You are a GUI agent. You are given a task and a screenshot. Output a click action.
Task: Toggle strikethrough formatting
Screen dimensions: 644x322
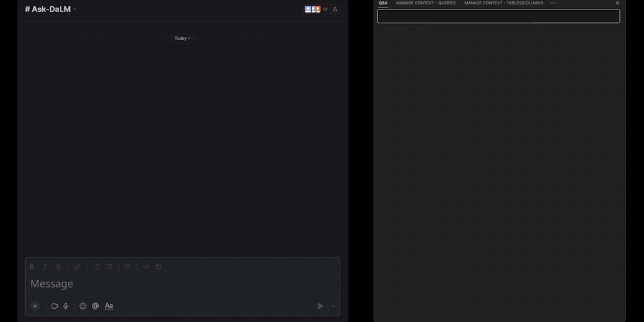[x=59, y=267]
